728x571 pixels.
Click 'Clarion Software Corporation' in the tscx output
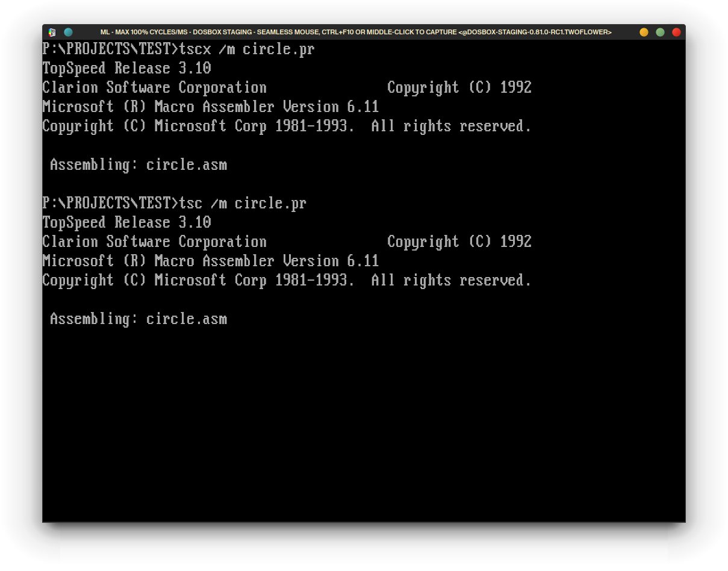[x=154, y=88]
